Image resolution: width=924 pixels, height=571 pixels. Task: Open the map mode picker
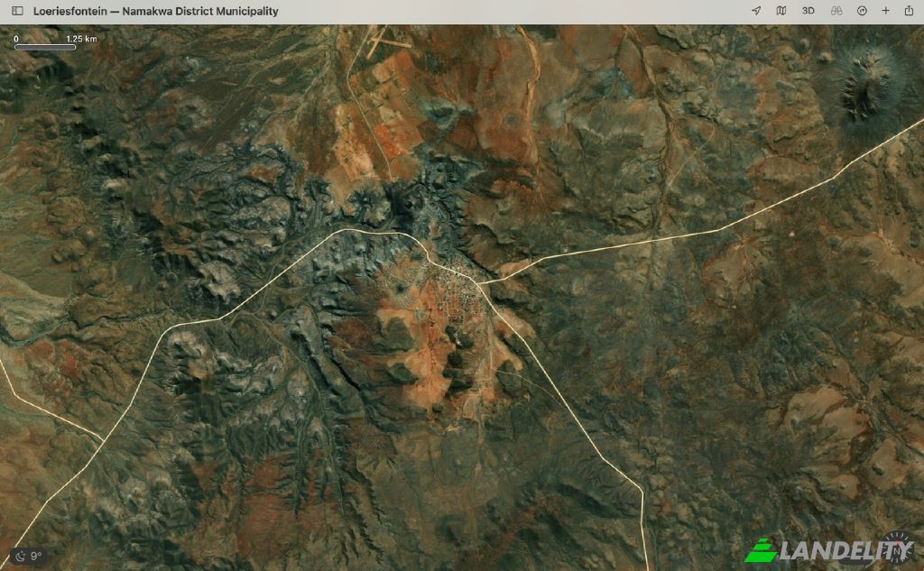click(x=781, y=11)
